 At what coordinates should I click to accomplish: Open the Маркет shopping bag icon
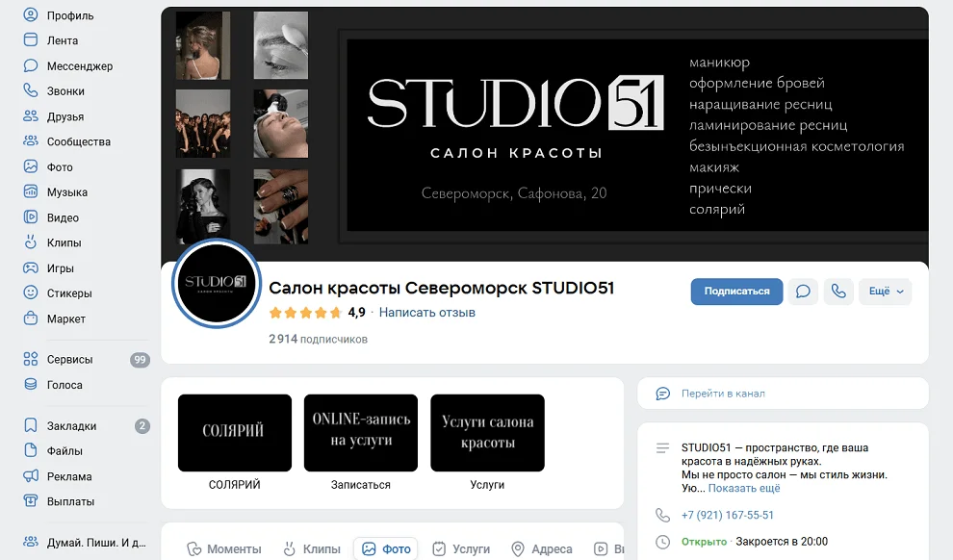[x=31, y=318]
